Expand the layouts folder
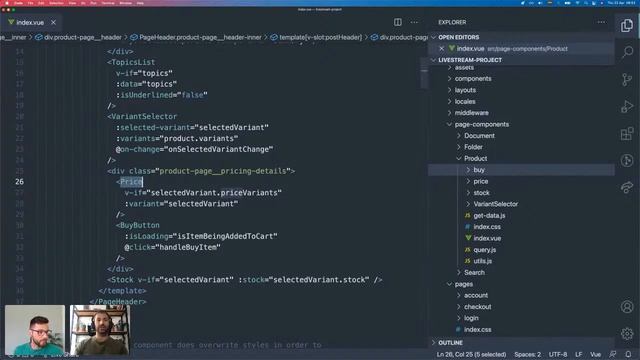The height and width of the screenshot is (360, 640). coord(465,90)
